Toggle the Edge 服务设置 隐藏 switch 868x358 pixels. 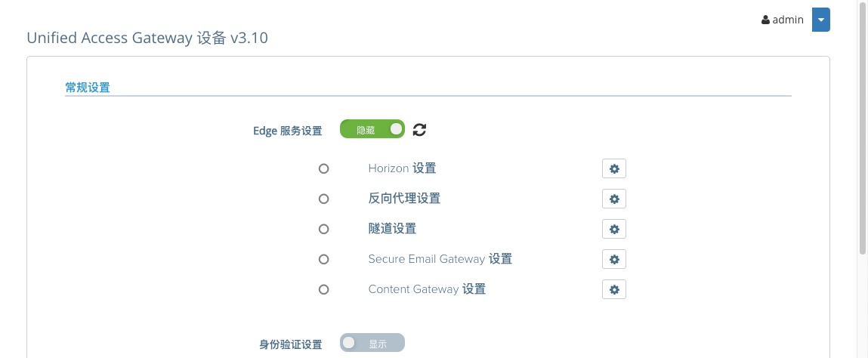(x=372, y=129)
